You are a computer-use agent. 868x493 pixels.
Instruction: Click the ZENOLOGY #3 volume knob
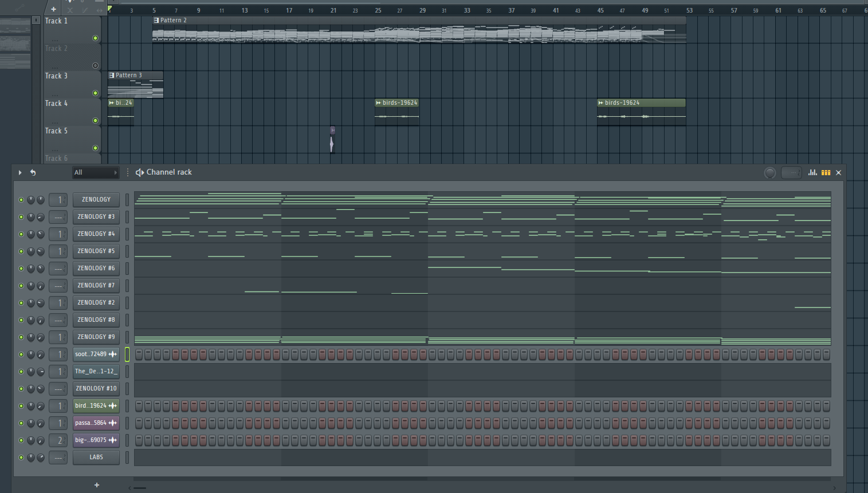click(41, 217)
